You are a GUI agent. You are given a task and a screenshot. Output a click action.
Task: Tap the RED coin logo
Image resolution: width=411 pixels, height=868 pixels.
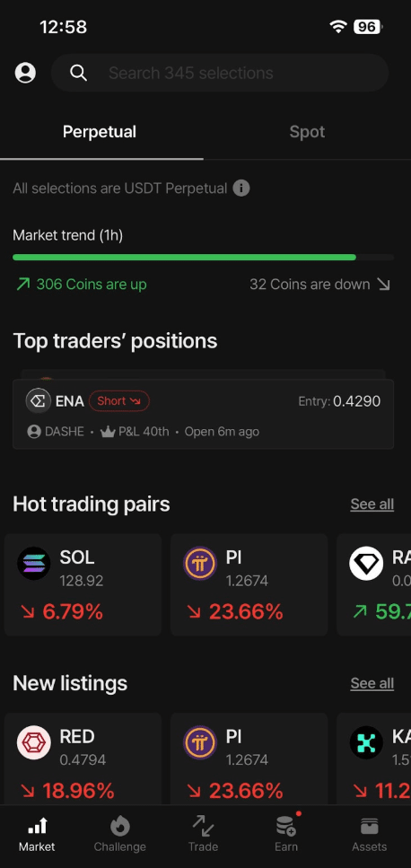34,743
